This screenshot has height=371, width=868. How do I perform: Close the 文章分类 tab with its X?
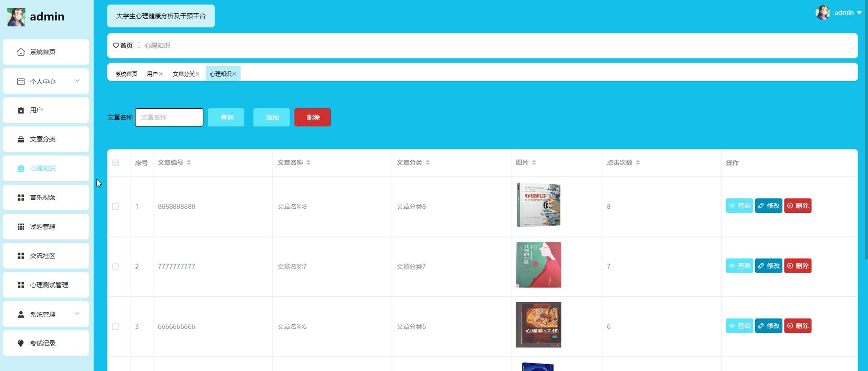tap(198, 74)
